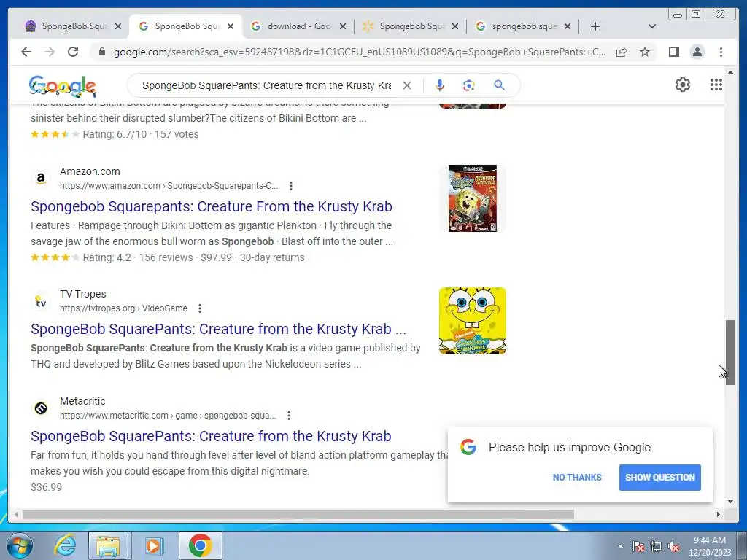Start a search by voice

coord(440,85)
